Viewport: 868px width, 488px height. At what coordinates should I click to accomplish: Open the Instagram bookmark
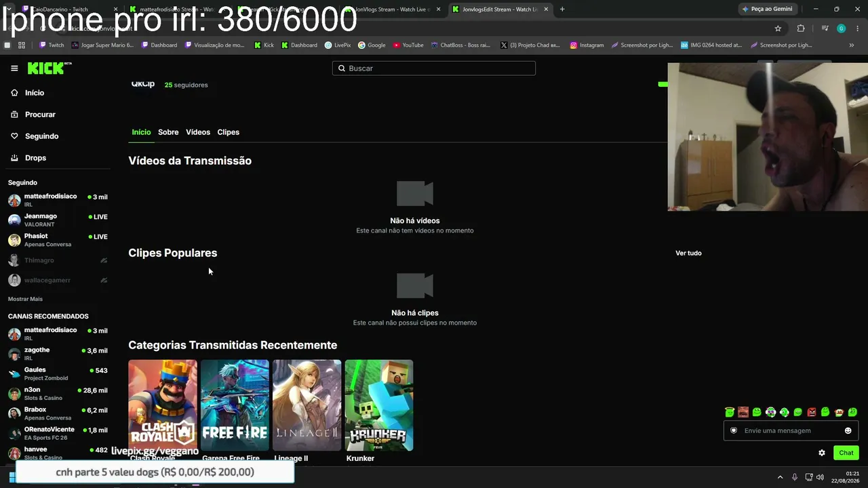click(587, 45)
